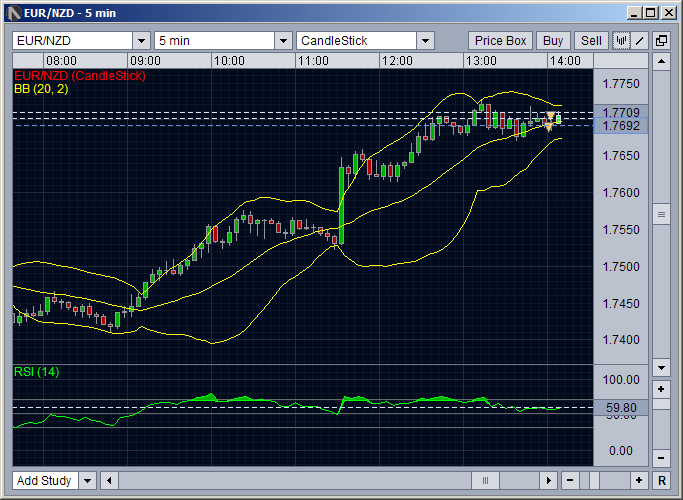683x500 pixels.
Task: Click horizontal zoom in plus button
Action: 639,481
